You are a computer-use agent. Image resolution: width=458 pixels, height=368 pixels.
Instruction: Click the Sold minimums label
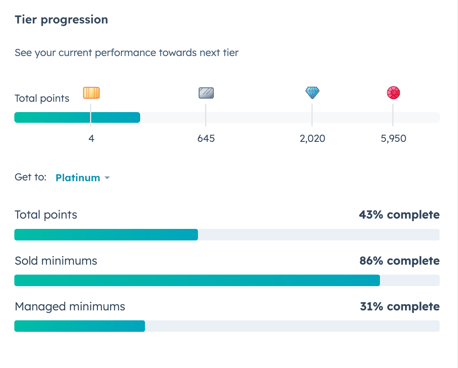pos(56,261)
